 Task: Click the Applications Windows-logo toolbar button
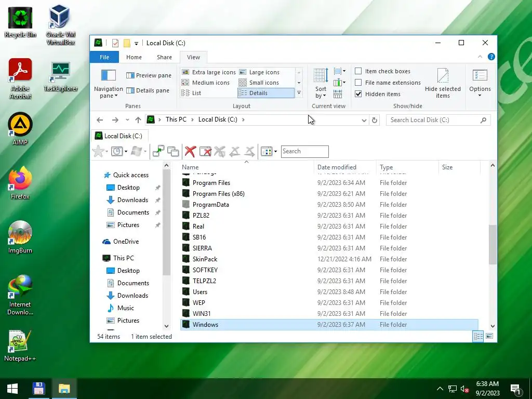[136, 151]
